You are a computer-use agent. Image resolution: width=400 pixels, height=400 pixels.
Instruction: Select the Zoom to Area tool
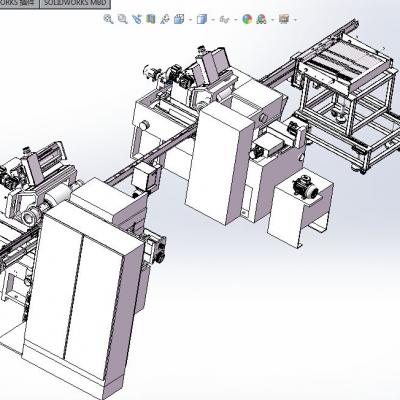click(122, 19)
